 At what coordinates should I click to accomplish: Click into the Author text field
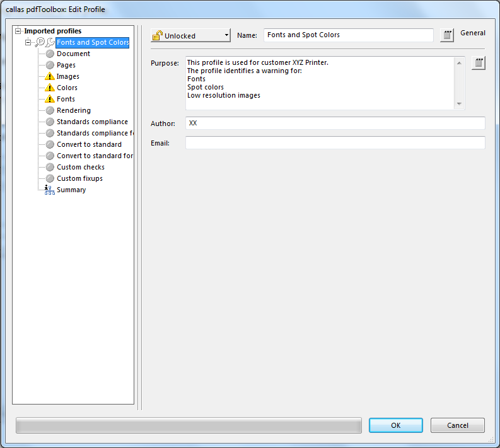pyautogui.click(x=335, y=123)
